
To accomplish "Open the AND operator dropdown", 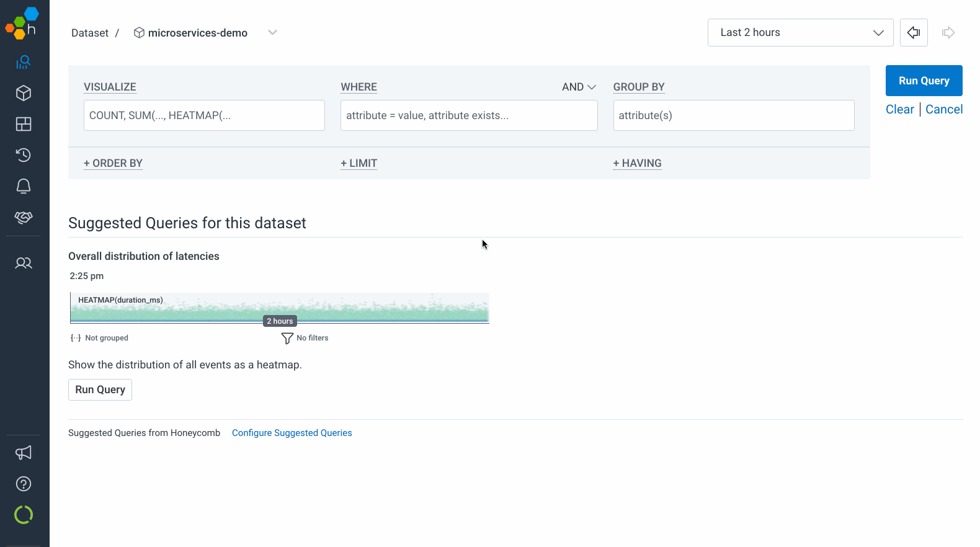I will pos(579,87).
